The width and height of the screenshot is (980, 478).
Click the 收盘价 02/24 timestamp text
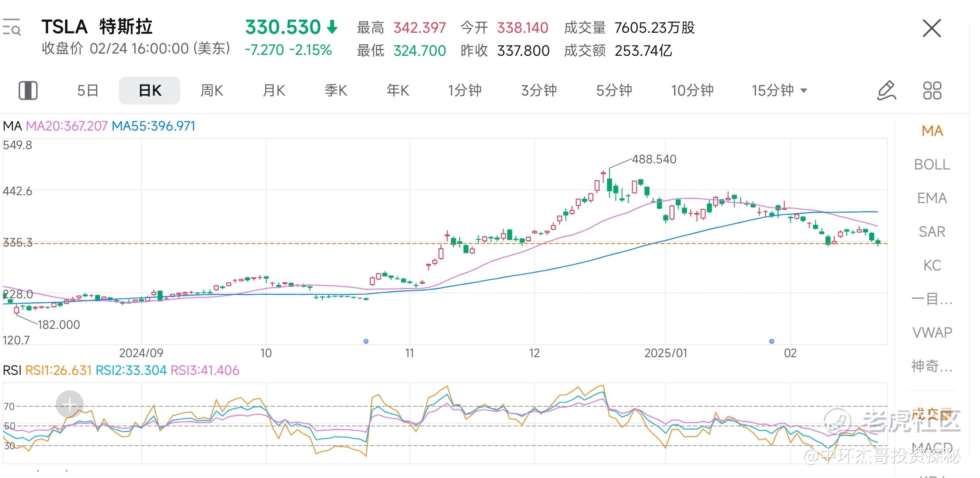click(x=136, y=48)
